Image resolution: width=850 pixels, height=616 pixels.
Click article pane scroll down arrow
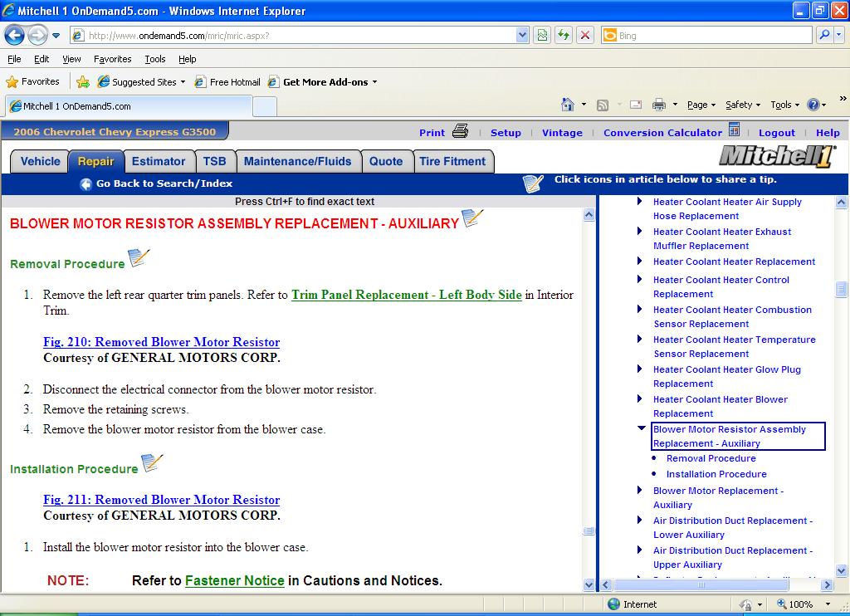[x=589, y=584]
